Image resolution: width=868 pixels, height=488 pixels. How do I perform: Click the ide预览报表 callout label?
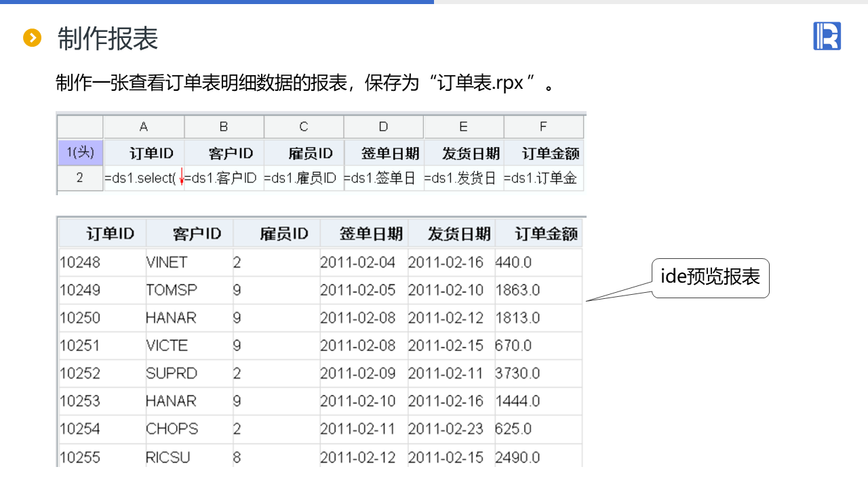(x=710, y=278)
